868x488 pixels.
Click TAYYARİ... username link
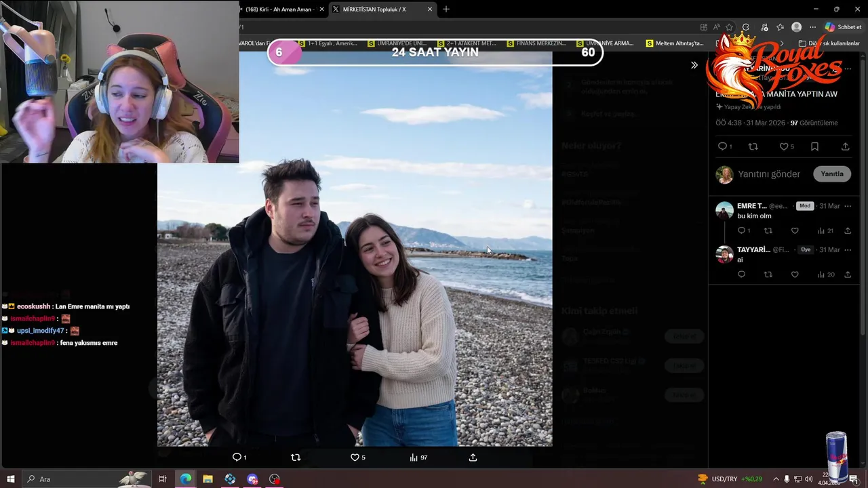pos(753,249)
